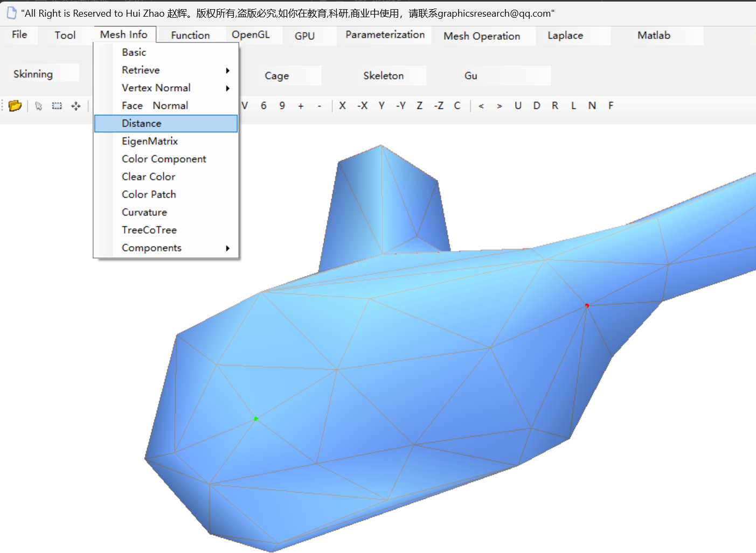Click the minus toolbar button
Image resolution: width=756 pixels, height=553 pixels.
[x=320, y=106]
